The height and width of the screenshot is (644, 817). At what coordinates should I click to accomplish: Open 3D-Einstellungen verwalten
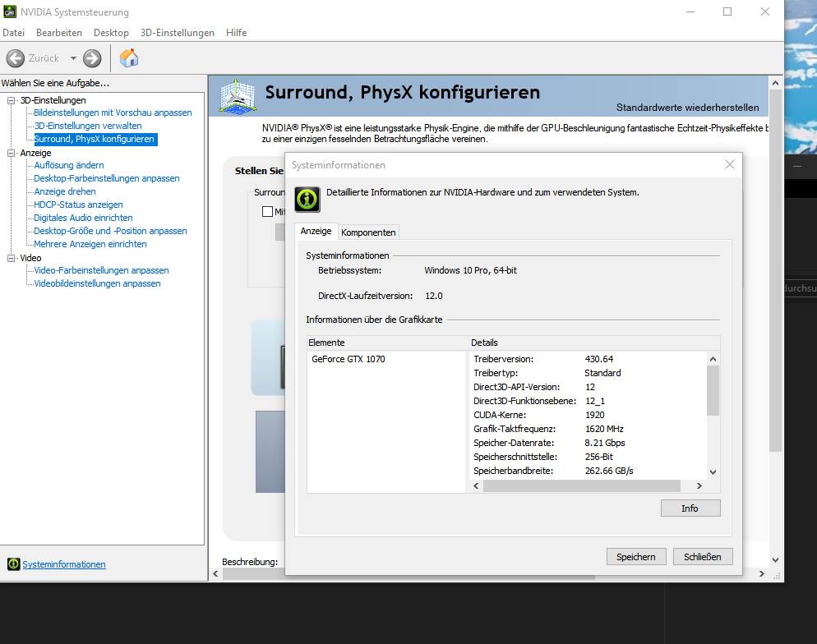(x=87, y=126)
